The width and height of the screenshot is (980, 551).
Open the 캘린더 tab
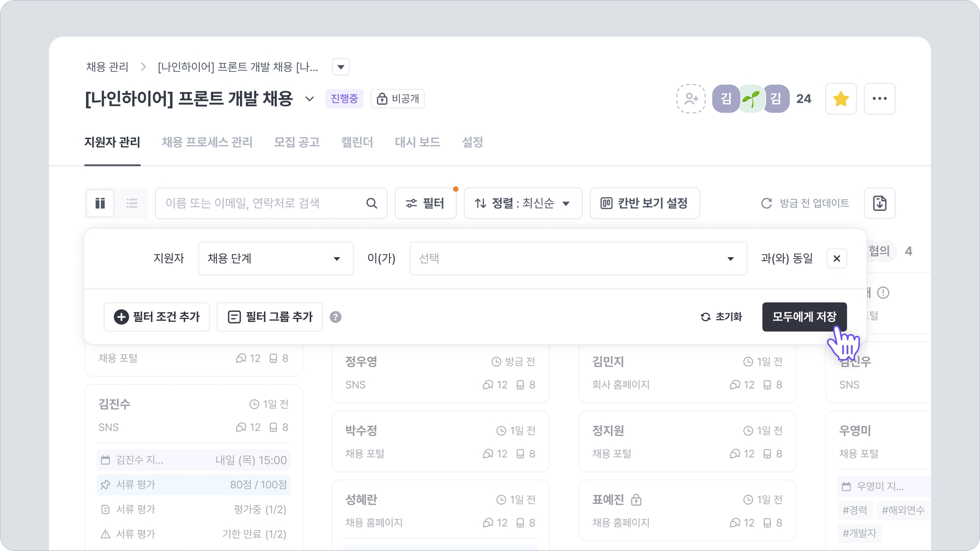pos(357,142)
